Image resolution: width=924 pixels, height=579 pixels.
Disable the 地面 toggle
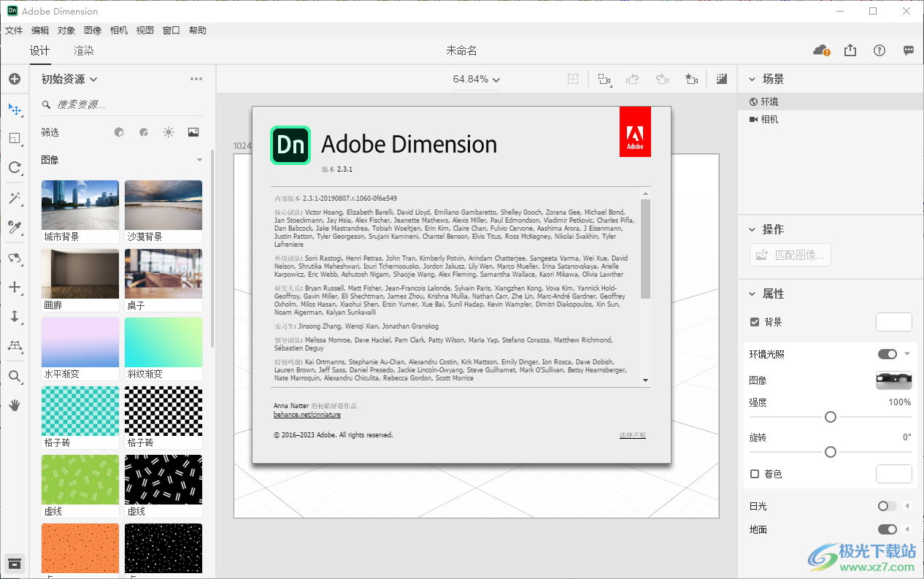(888, 529)
